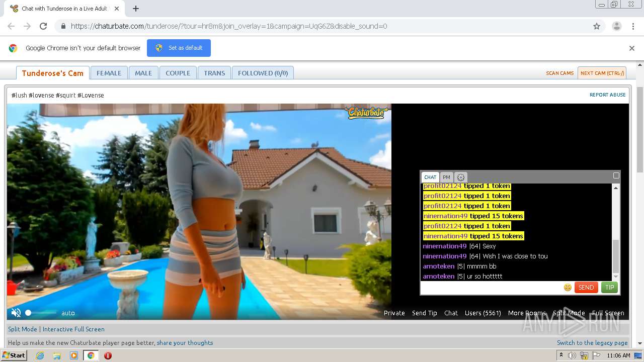Click Private in the video control bar
The height and width of the screenshot is (362, 644).
pyautogui.click(x=394, y=313)
